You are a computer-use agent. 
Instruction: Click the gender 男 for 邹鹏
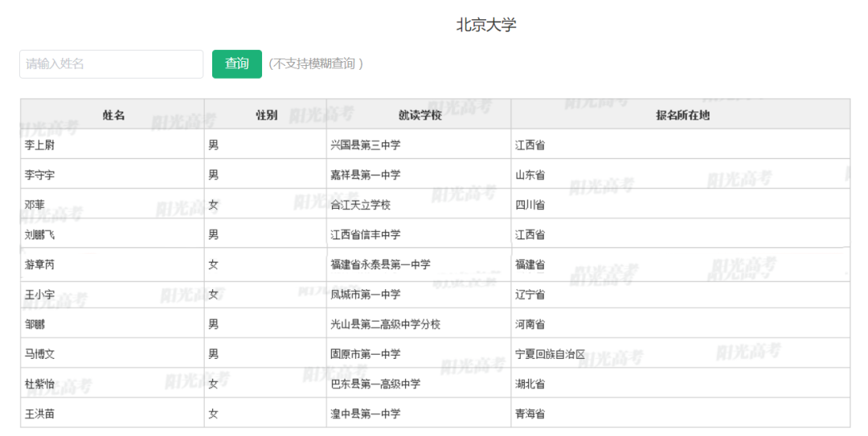[213, 324]
